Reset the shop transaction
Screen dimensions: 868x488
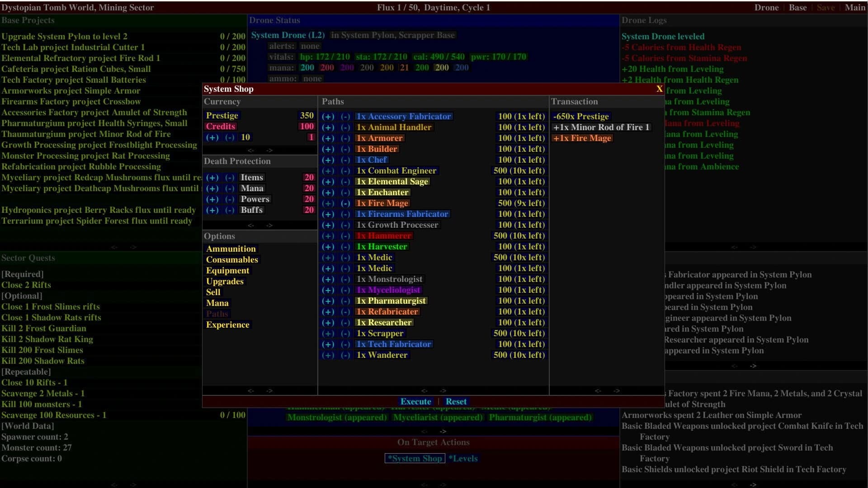point(456,402)
